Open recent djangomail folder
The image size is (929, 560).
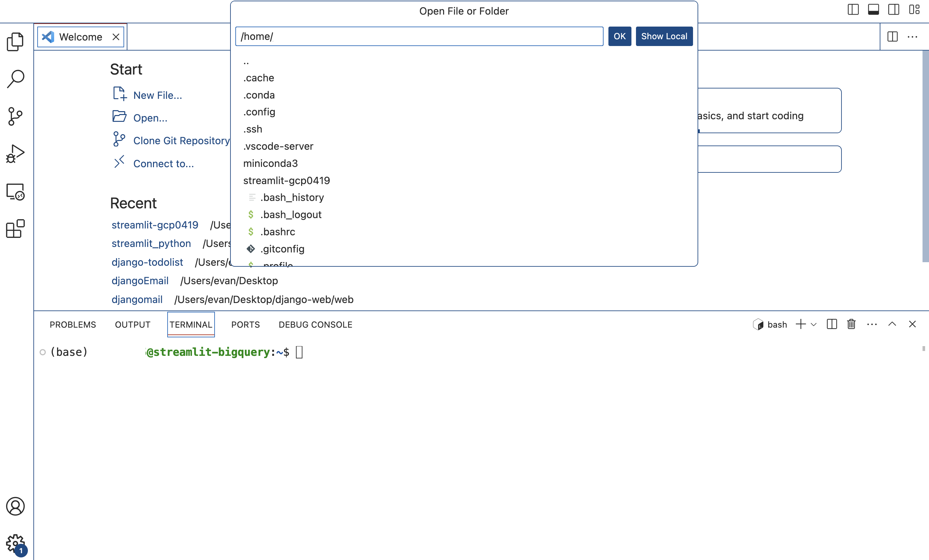(137, 299)
